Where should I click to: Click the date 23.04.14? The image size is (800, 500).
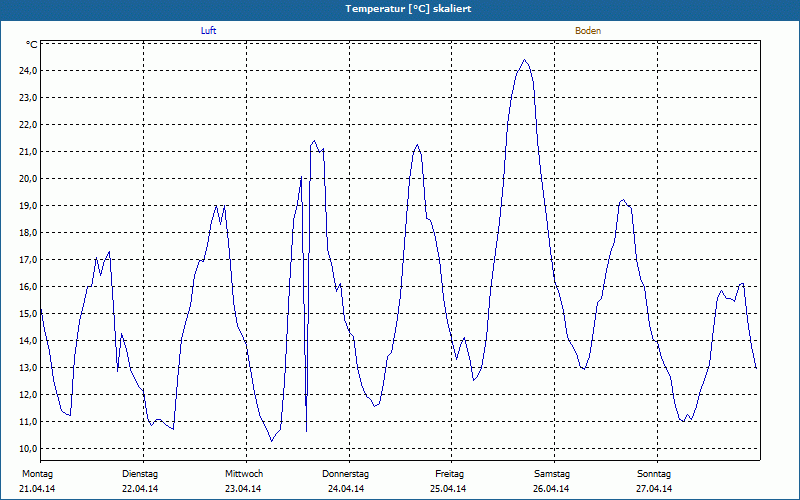[243, 489]
